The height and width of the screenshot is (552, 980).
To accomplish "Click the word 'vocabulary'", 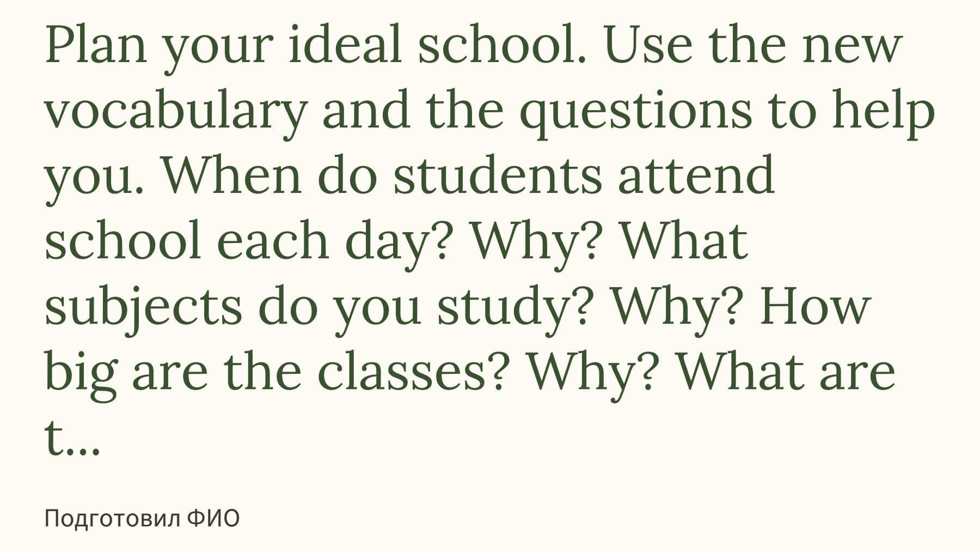I will (176, 110).
